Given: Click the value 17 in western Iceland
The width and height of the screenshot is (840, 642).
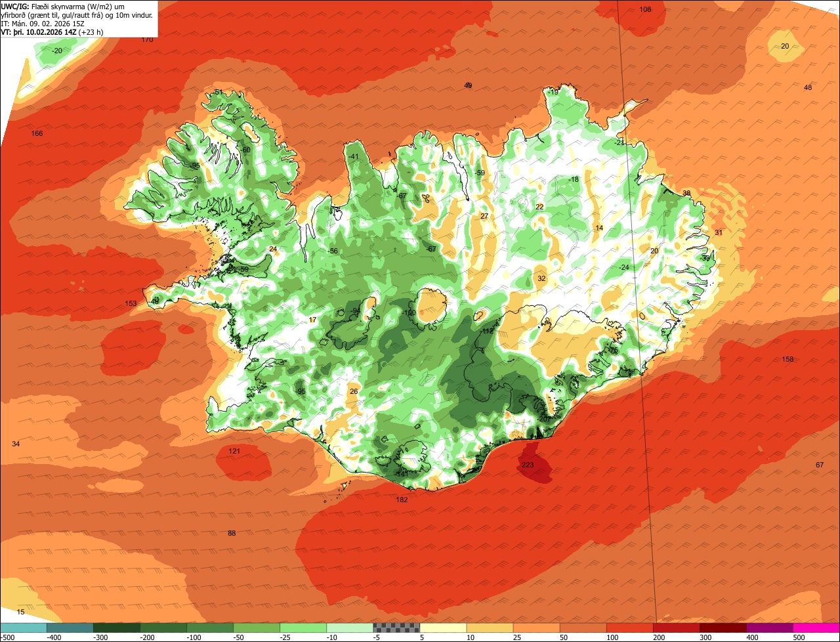Looking at the screenshot, I should tap(312, 320).
